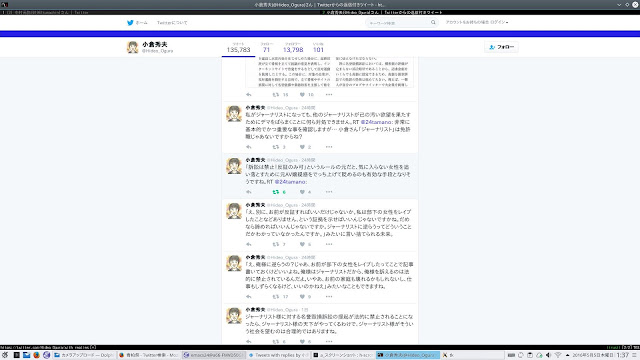
Task: Switch to スクリーンショット window in taskbar
Action: [342, 355]
